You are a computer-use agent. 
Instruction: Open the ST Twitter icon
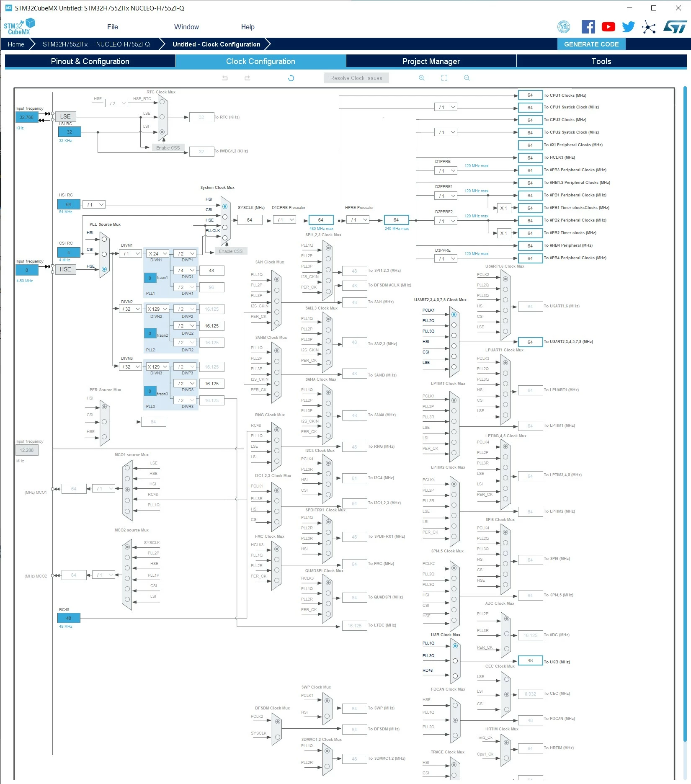pyautogui.click(x=628, y=27)
